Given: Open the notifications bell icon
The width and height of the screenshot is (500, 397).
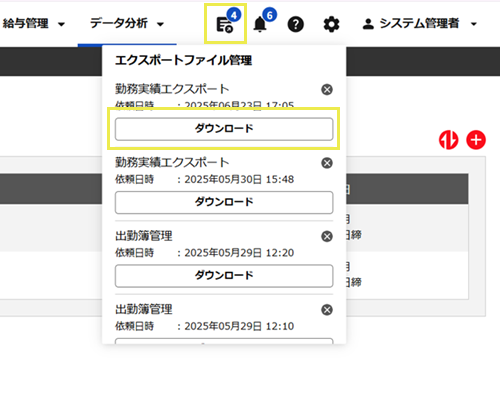Looking at the screenshot, I should click(x=260, y=24).
